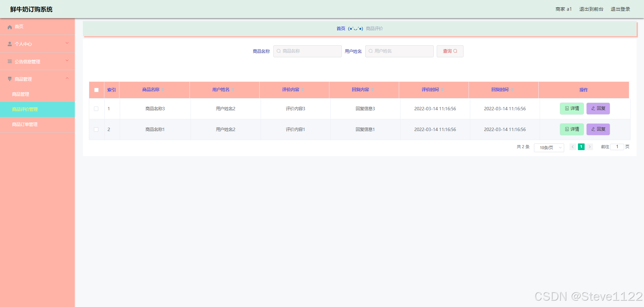Click the 鲜牛奶订购系统 title
The image size is (644, 307).
click(x=31, y=9)
